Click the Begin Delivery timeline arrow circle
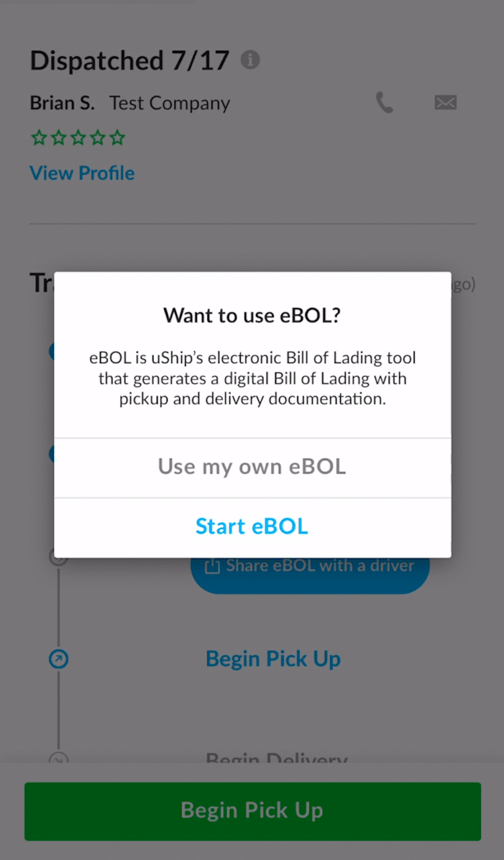This screenshot has width=504, height=860. 59,758
